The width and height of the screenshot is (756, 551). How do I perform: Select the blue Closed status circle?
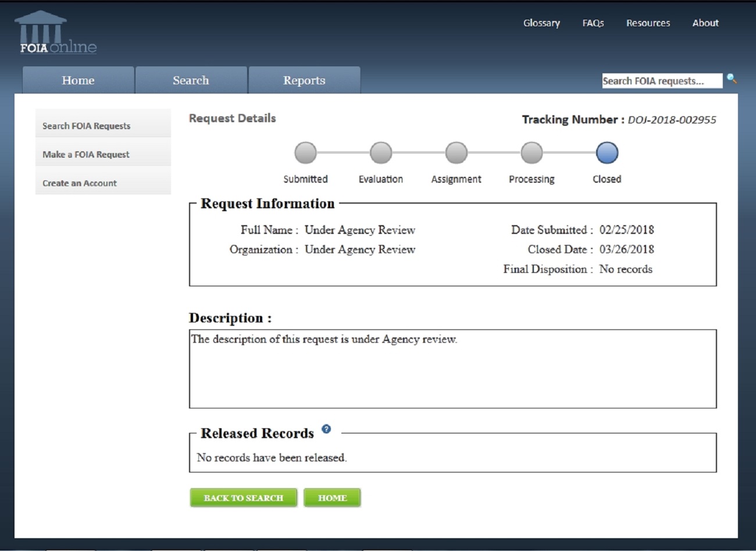(607, 154)
